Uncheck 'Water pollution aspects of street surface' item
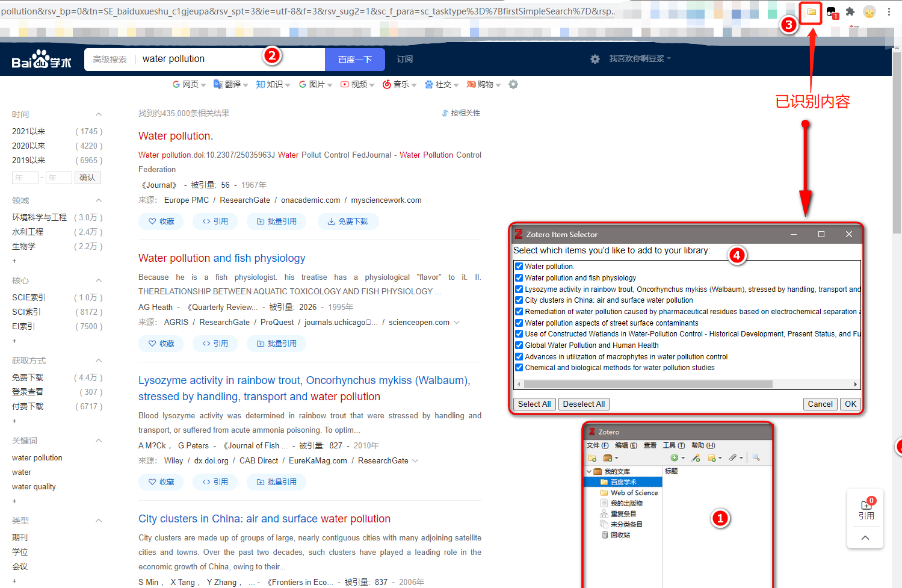 pyautogui.click(x=519, y=323)
